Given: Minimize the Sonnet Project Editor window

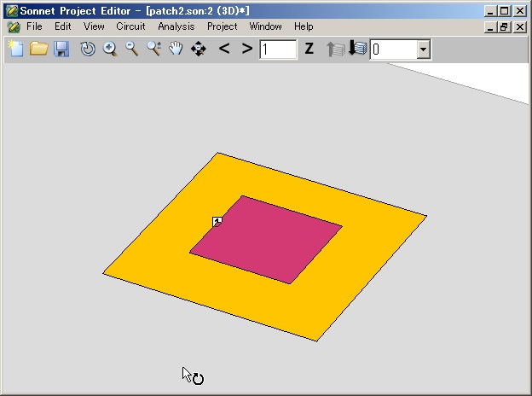Looking at the screenshot, I should click(490, 11).
